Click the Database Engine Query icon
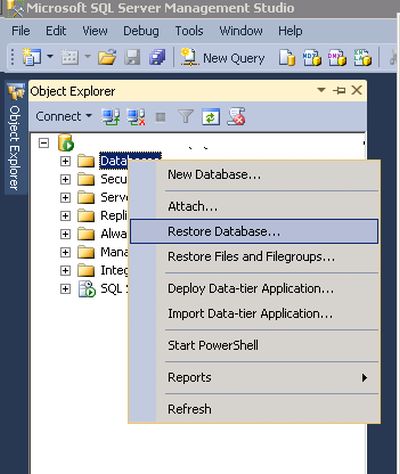 [287, 57]
